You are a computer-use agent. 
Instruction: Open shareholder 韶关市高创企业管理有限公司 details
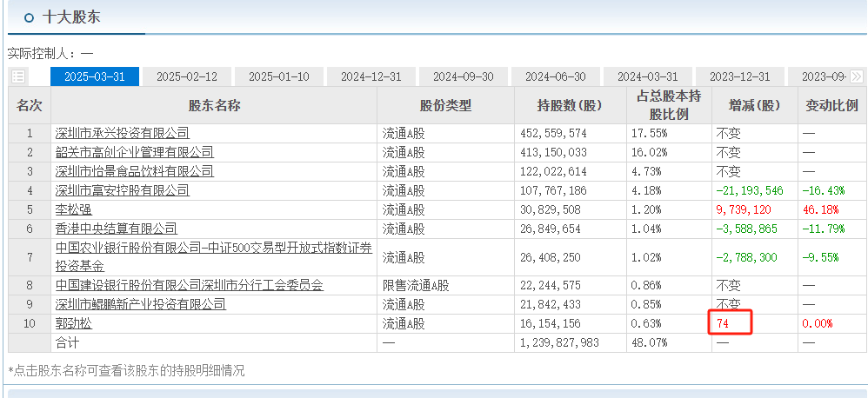[135, 152]
